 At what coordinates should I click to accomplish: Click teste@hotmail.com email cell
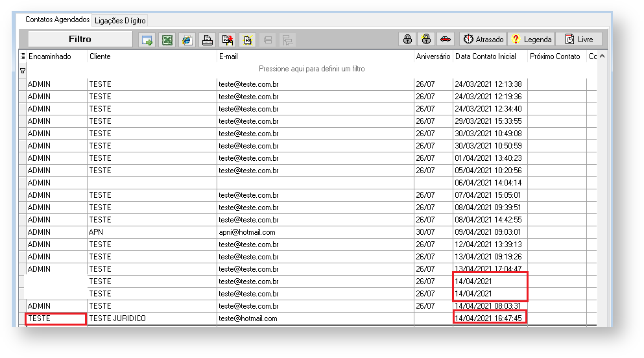coord(315,318)
